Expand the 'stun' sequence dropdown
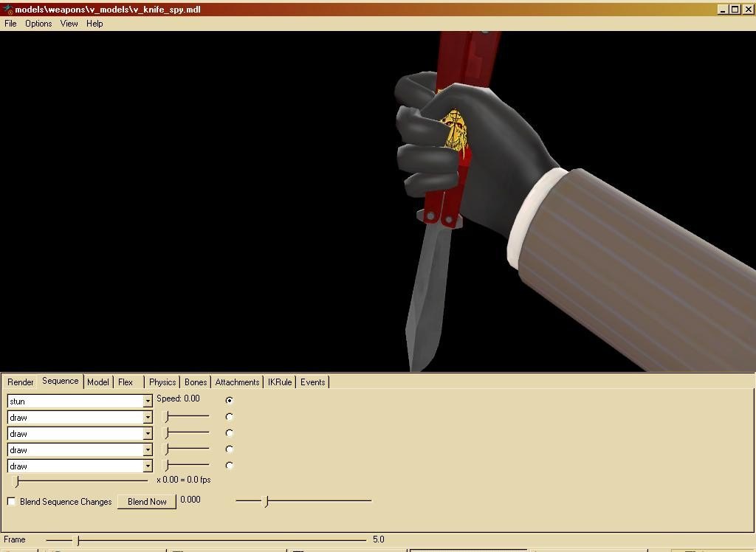This screenshot has width=756, height=552. [x=148, y=401]
